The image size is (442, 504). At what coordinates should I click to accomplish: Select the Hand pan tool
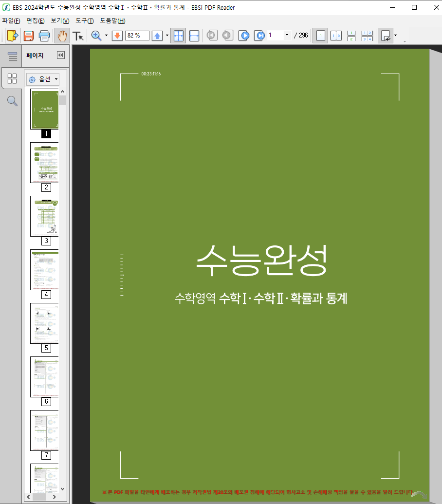[62, 36]
